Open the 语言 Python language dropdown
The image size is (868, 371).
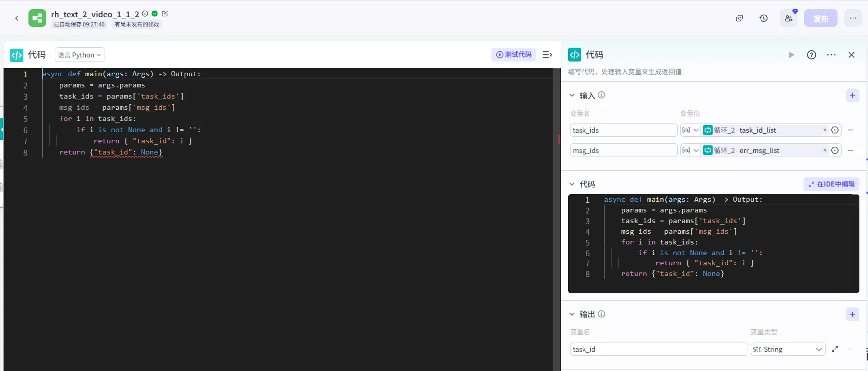click(x=80, y=55)
